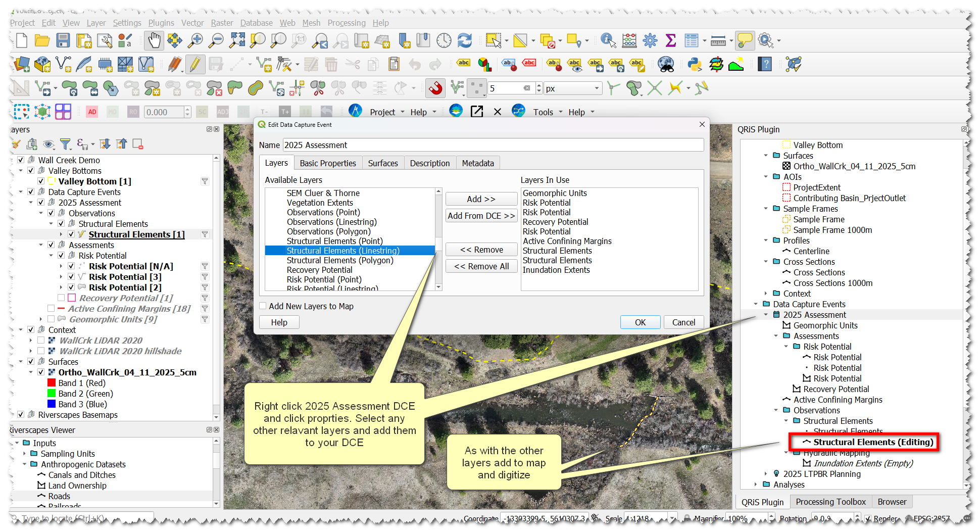The width and height of the screenshot is (980, 532).
Task: Open the Help question mark toolbar icon
Action: (765, 64)
